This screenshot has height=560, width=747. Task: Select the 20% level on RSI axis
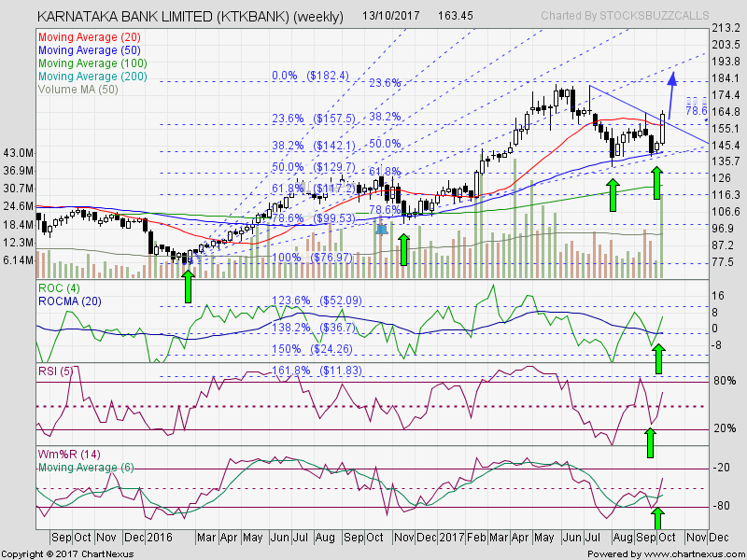tap(725, 428)
